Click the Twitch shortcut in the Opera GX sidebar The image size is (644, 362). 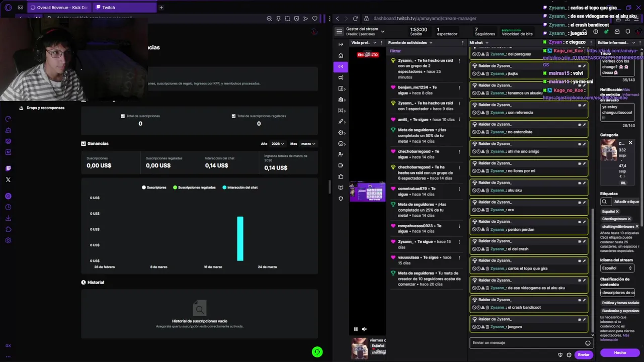[x=8, y=168]
